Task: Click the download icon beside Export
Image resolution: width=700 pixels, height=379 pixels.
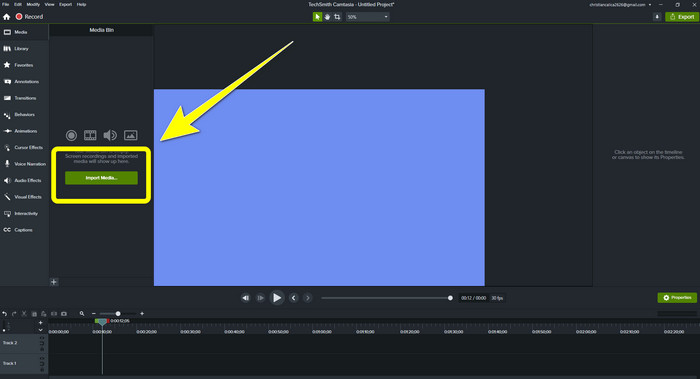Action: click(657, 17)
